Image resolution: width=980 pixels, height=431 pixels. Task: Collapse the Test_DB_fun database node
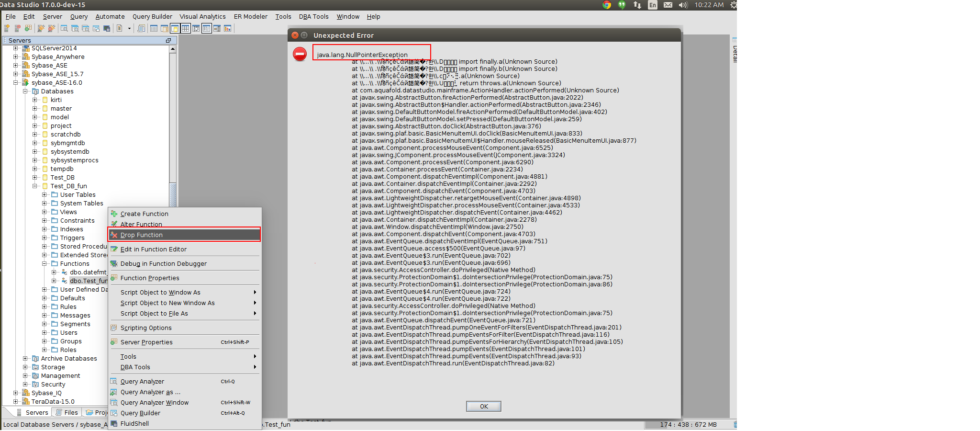34,186
